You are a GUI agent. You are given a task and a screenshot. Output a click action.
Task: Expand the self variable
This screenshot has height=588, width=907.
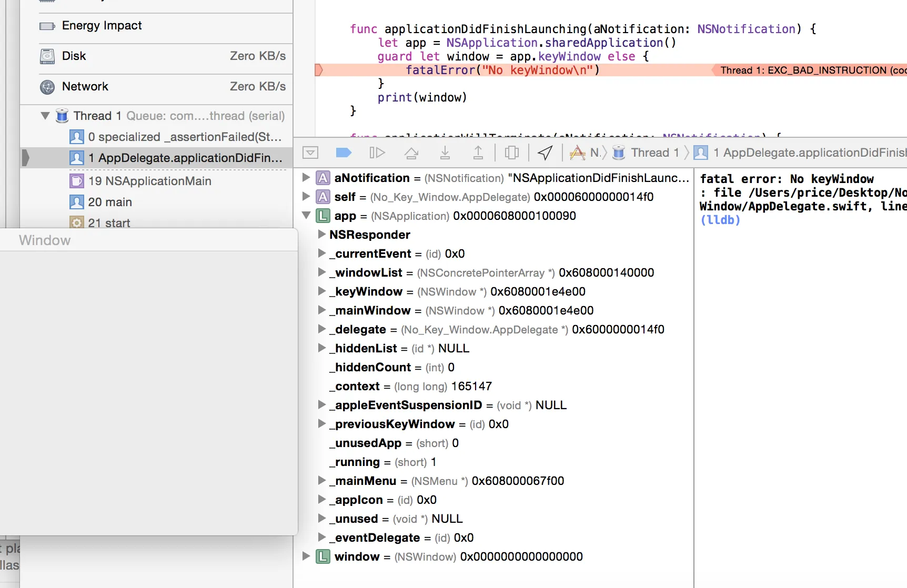(x=306, y=197)
